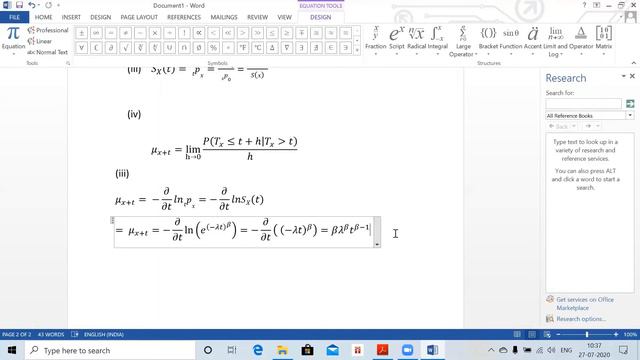Insert the union symbol

(x=170, y=48)
